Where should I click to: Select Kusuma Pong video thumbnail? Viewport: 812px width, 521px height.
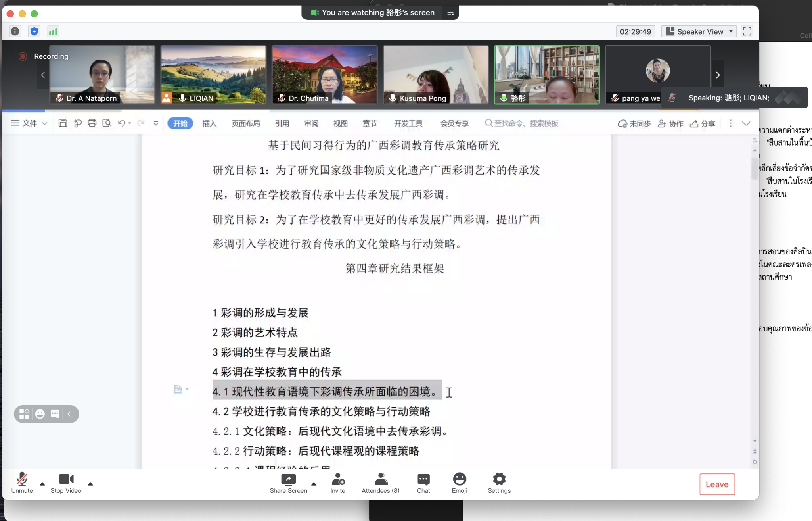(x=435, y=75)
